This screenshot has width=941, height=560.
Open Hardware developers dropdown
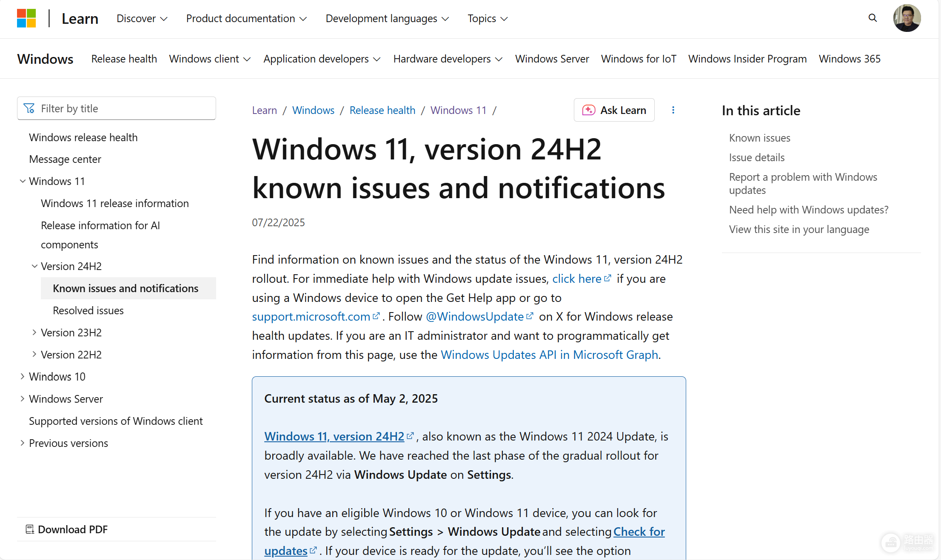pos(448,59)
